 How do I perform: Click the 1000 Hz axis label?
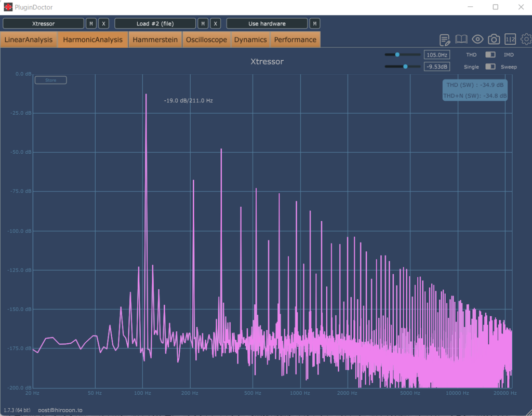(x=300, y=393)
